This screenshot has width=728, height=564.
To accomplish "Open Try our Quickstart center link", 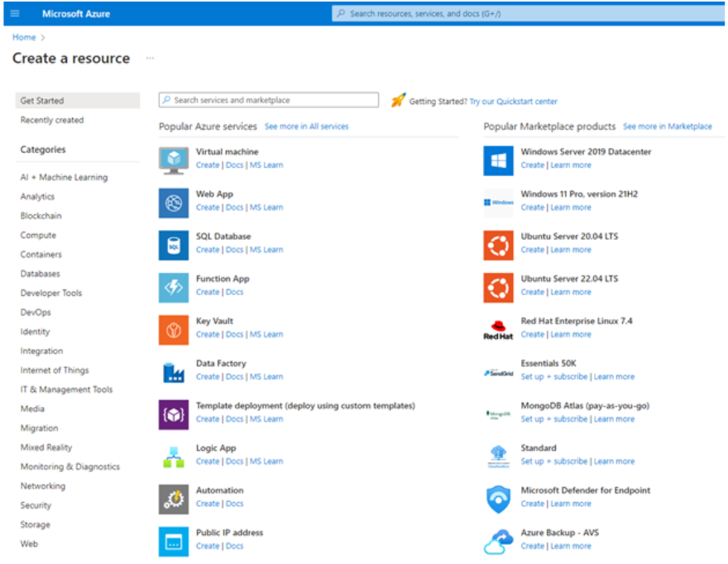I will [x=513, y=101].
